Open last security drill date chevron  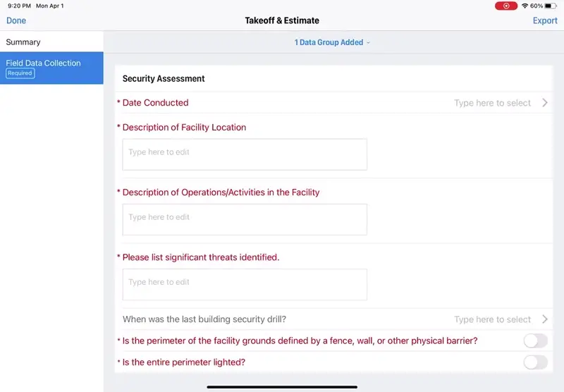point(545,319)
